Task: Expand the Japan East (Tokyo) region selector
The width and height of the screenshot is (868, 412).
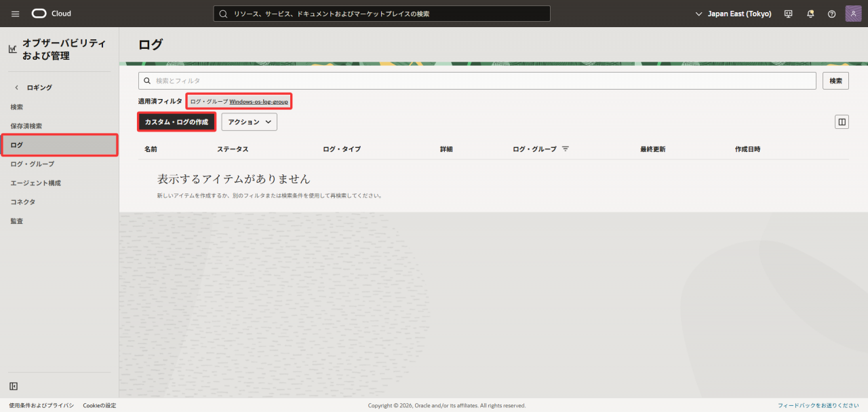Action: tap(734, 14)
